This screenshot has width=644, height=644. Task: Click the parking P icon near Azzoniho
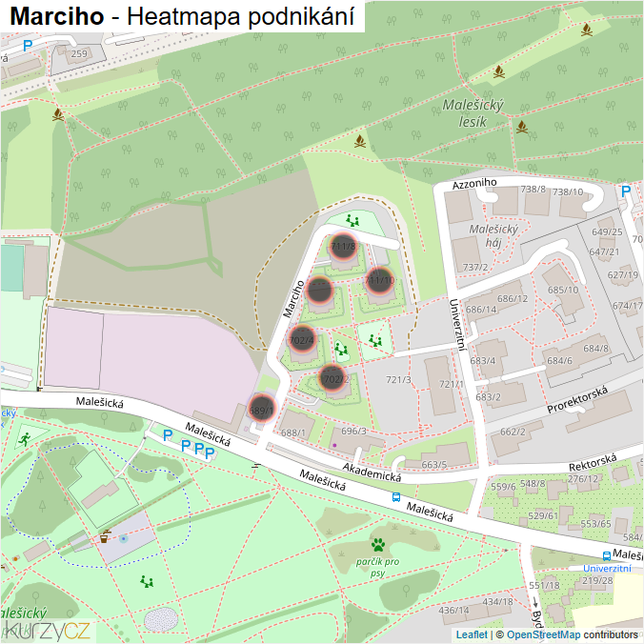pyautogui.click(x=626, y=191)
